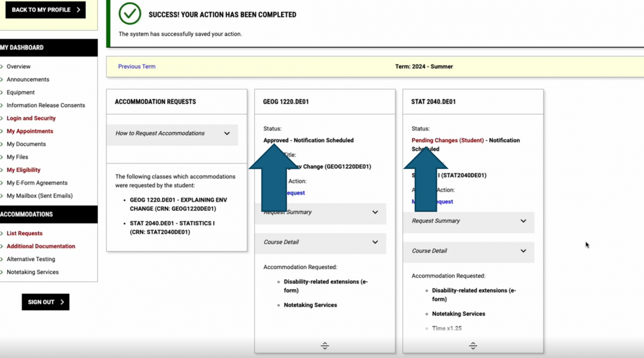Click resize handle icon under GEOG 1220.DE01 card
Screen dimensions: 644x358
point(325,346)
